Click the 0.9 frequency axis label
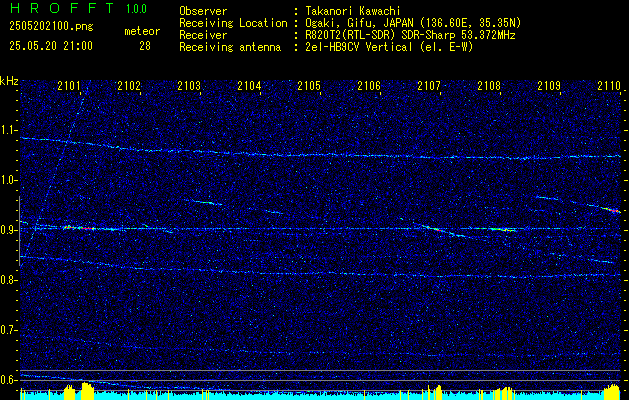Screen dimensions: 629x400 (x=9, y=230)
